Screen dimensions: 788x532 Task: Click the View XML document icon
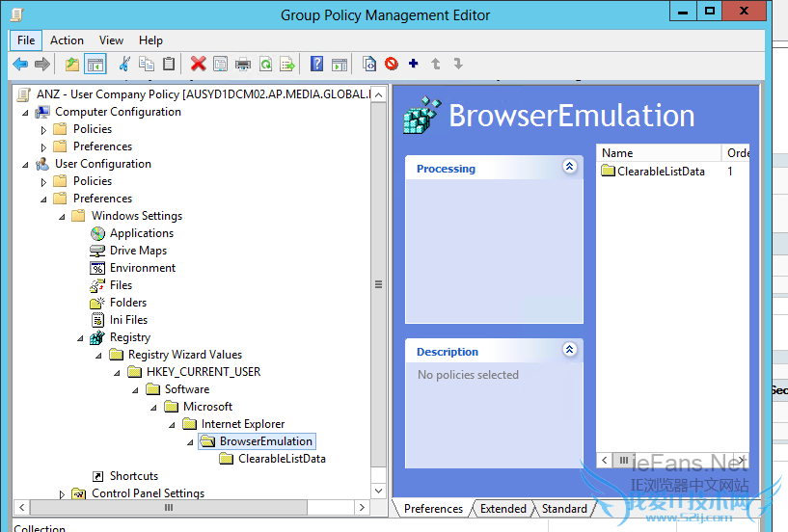(x=369, y=64)
